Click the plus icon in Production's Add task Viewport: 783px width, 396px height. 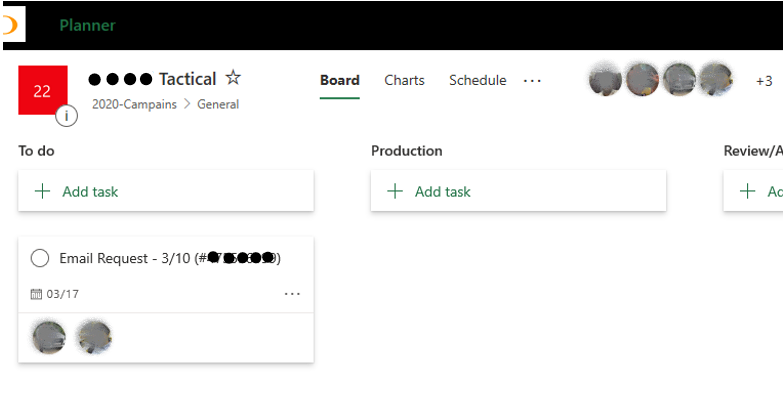pos(395,191)
